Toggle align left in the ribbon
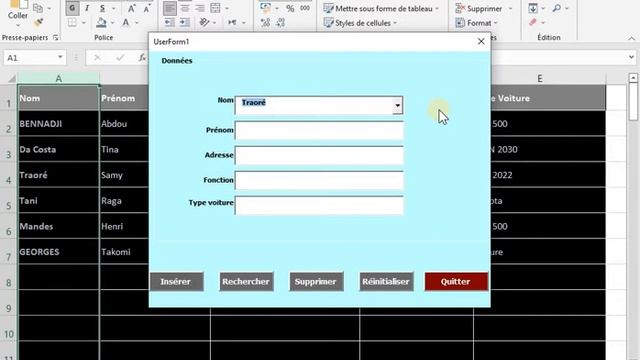 point(170,8)
